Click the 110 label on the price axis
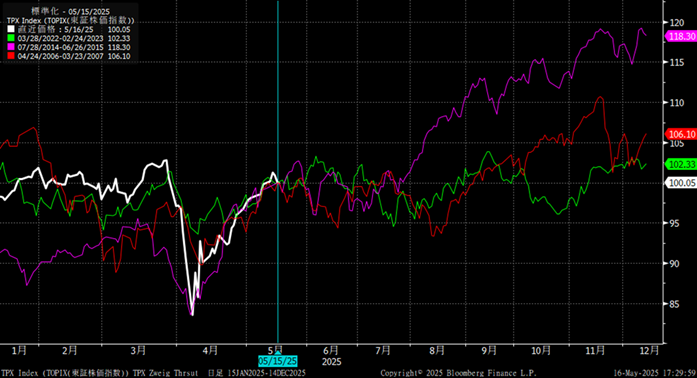 point(677,103)
